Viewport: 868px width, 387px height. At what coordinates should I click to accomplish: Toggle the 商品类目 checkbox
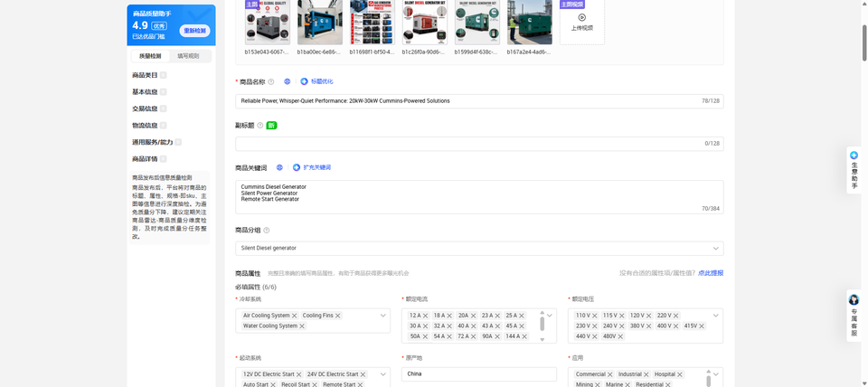164,75
